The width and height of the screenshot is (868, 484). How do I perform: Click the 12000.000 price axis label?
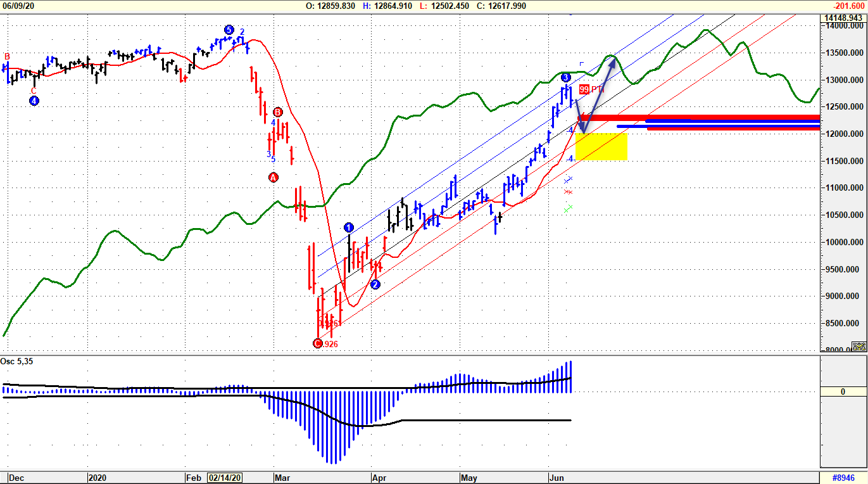(845, 134)
